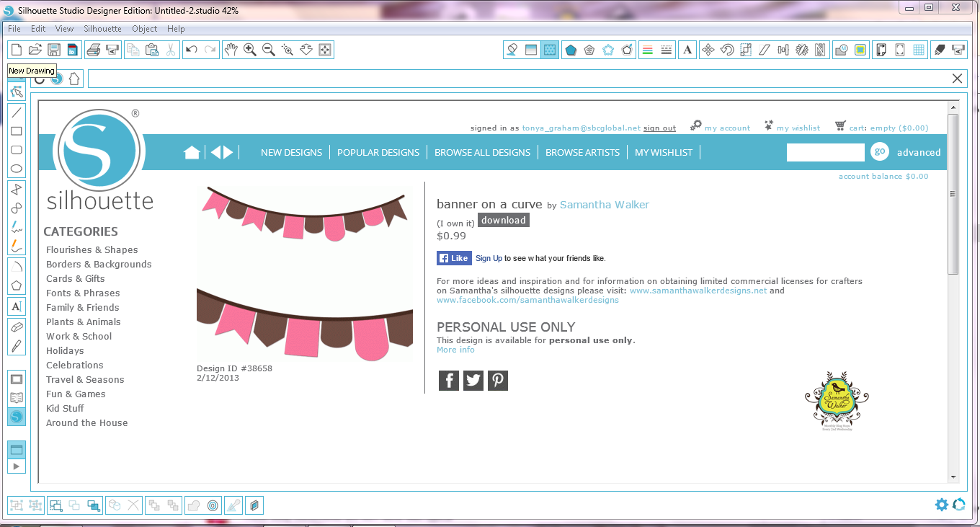Open BROWSE ALL DESIGNS in store navigation
This screenshot has height=527, width=980.
[x=482, y=152]
